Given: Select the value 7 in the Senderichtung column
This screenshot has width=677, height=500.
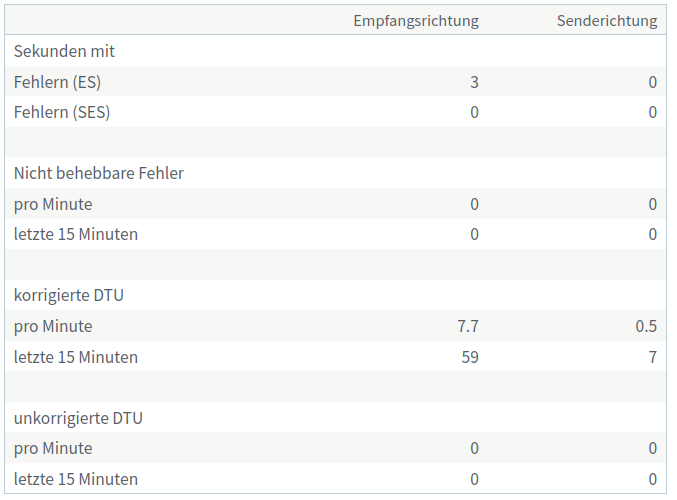Looking at the screenshot, I should click(x=652, y=357).
